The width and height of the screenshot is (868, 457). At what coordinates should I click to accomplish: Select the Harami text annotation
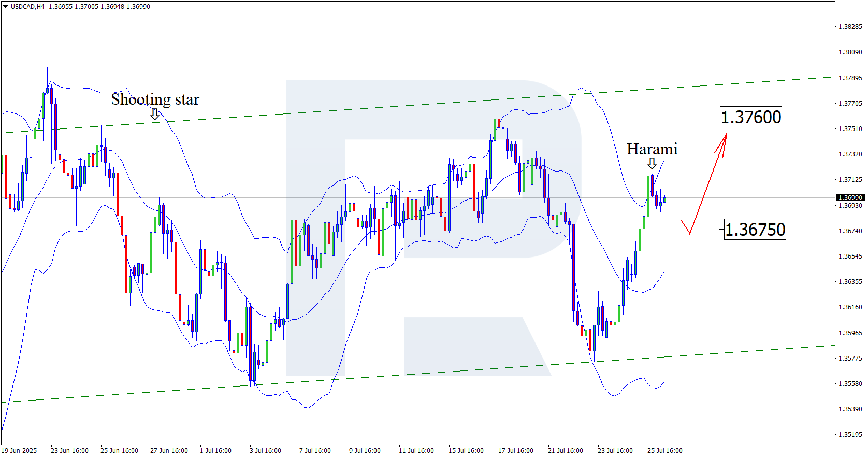[652, 149]
